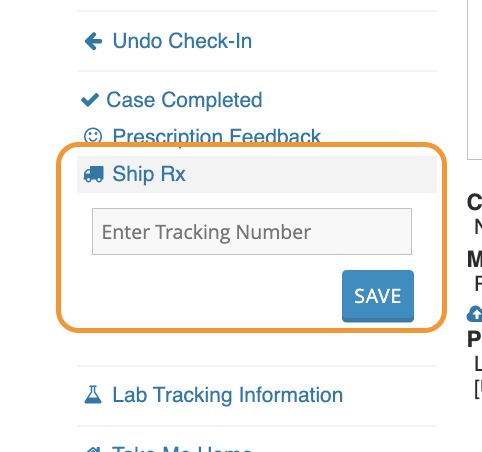This screenshot has width=482, height=452.
Task: Open Prescription Feedback
Action: tap(217, 136)
